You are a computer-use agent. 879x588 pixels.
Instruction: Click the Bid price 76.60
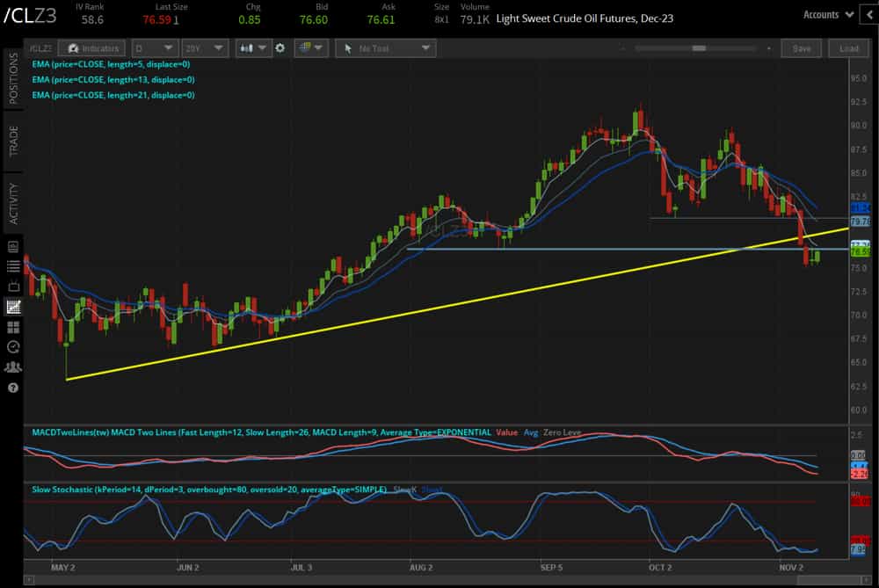[x=314, y=19]
